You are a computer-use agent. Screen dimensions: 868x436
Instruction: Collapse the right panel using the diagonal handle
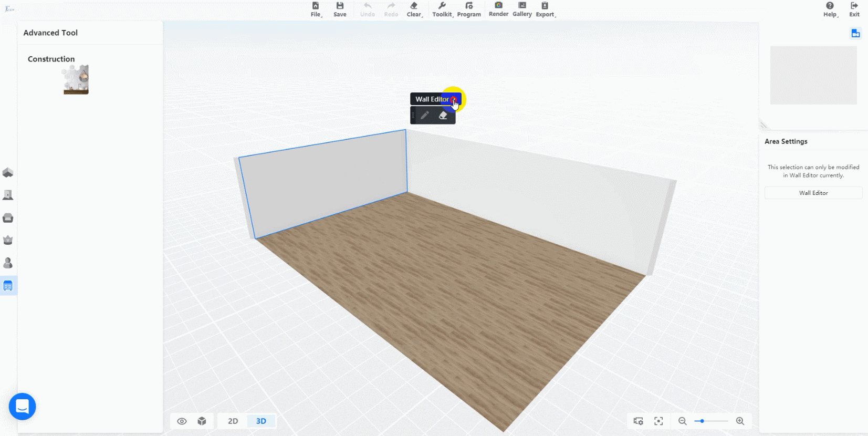point(764,125)
